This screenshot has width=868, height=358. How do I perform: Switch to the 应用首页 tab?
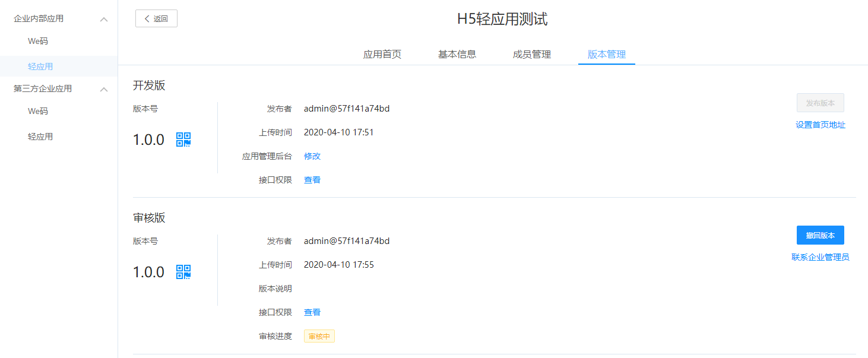point(382,55)
